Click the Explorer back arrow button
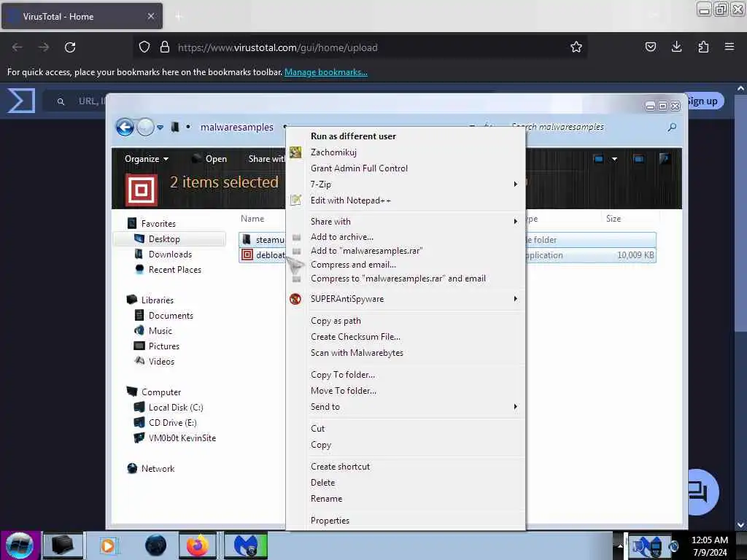747x560 pixels. [125, 127]
